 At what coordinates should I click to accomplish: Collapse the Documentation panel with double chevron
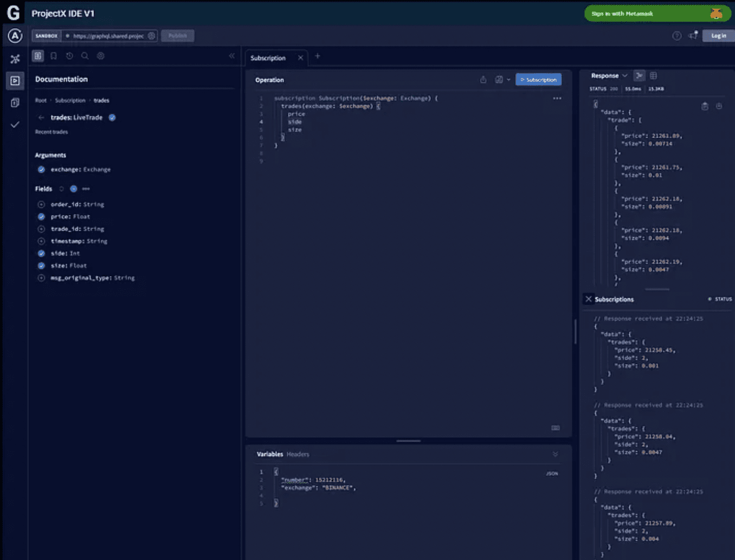click(231, 56)
